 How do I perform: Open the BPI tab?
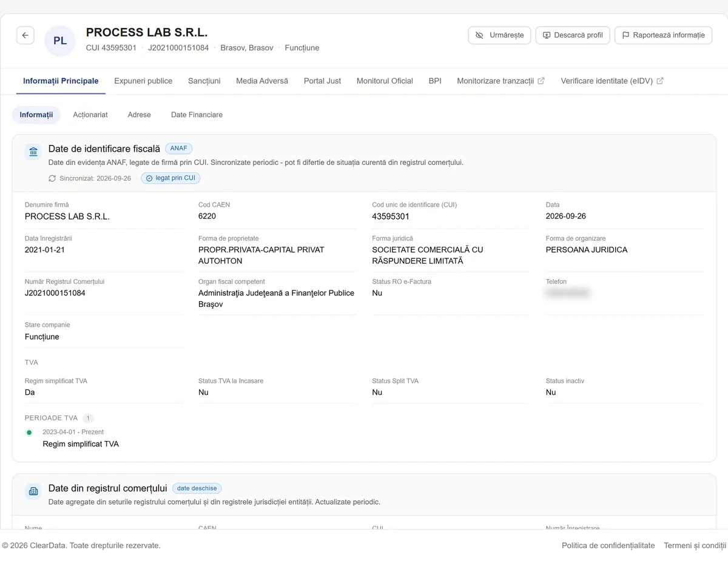pos(435,81)
